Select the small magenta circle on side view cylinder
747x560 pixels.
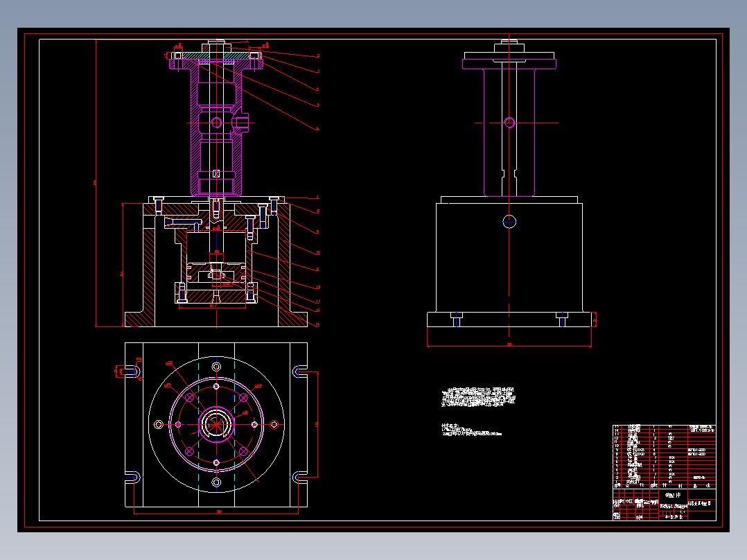point(509,123)
